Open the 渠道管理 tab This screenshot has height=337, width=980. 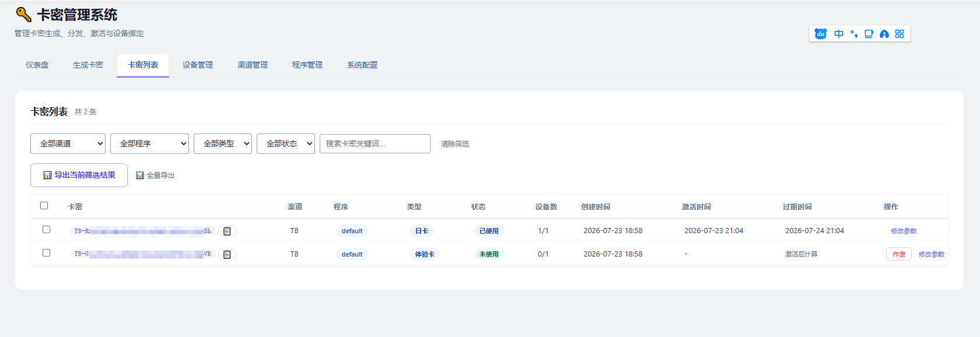(253, 65)
